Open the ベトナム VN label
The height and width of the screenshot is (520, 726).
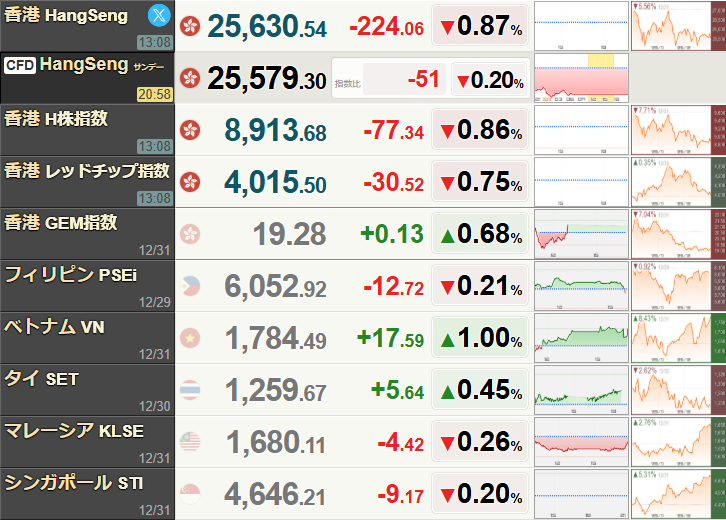pos(54,327)
